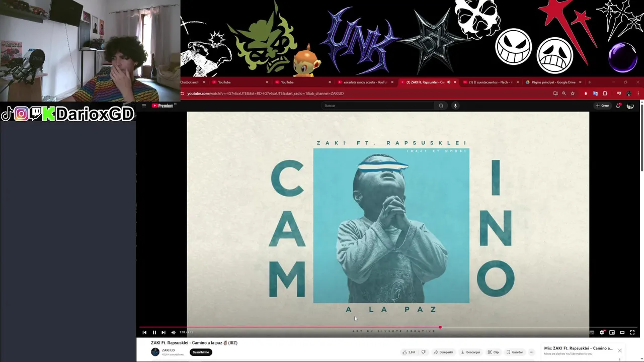644x362 pixels.
Task: Click the video progress bar scrubber
Action: coord(440,327)
